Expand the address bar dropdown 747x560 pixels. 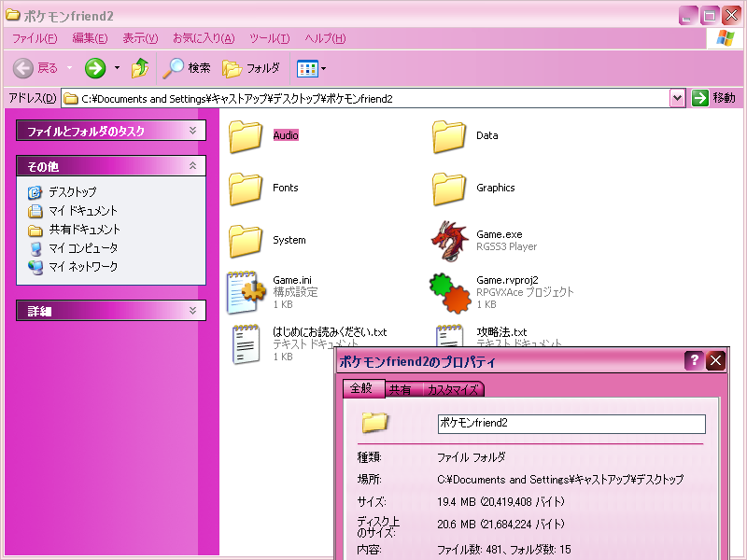(x=677, y=99)
